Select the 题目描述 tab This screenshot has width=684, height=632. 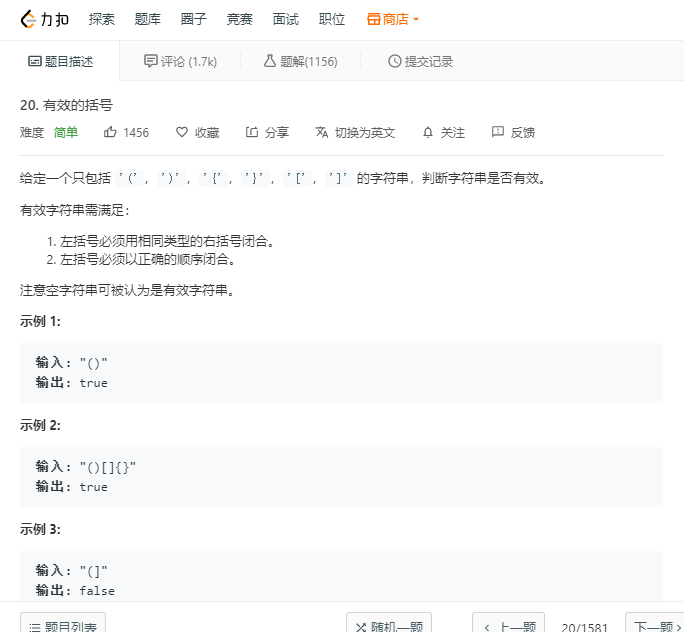60,61
